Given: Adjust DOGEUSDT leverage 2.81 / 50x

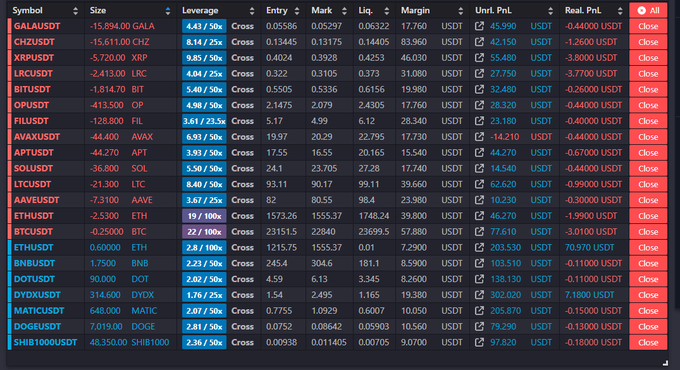Looking at the screenshot, I should coord(204,327).
